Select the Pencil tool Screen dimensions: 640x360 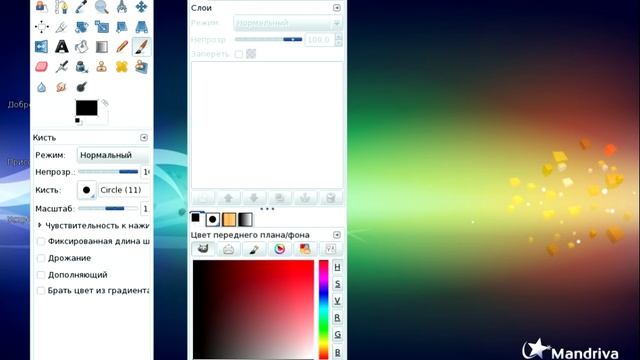(x=121, y=47)
